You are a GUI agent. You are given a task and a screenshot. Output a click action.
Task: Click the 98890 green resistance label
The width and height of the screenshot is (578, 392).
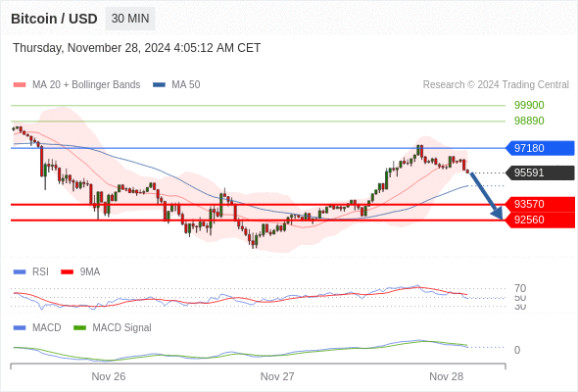(x=529, y=121)
